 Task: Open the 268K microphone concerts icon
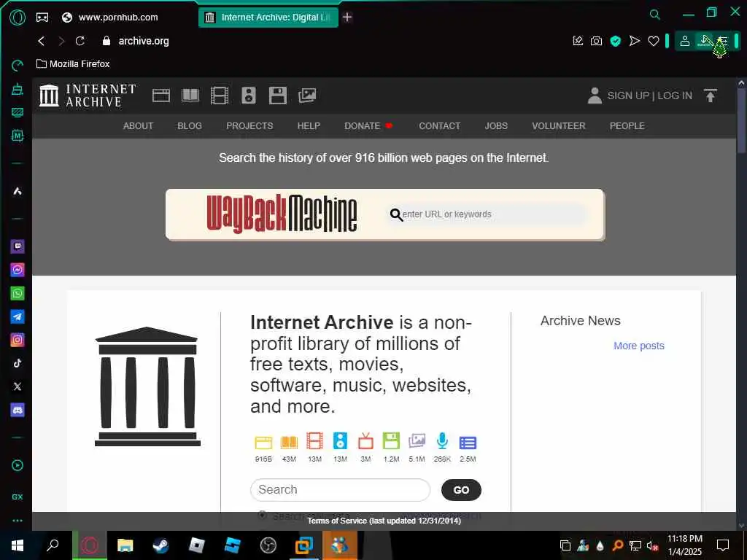pyautogui.click(x=442, y=441)
